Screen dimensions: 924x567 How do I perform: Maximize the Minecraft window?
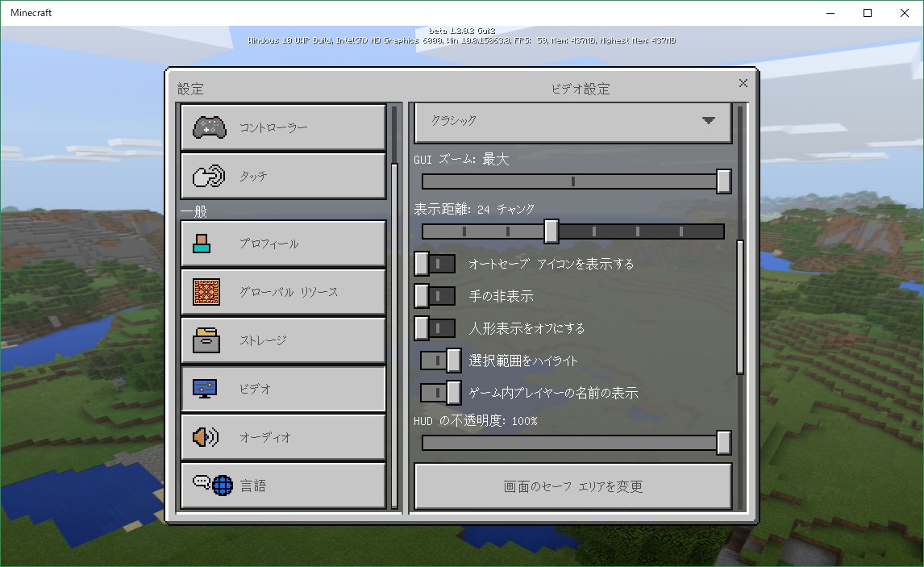click(x=868, y=13)
